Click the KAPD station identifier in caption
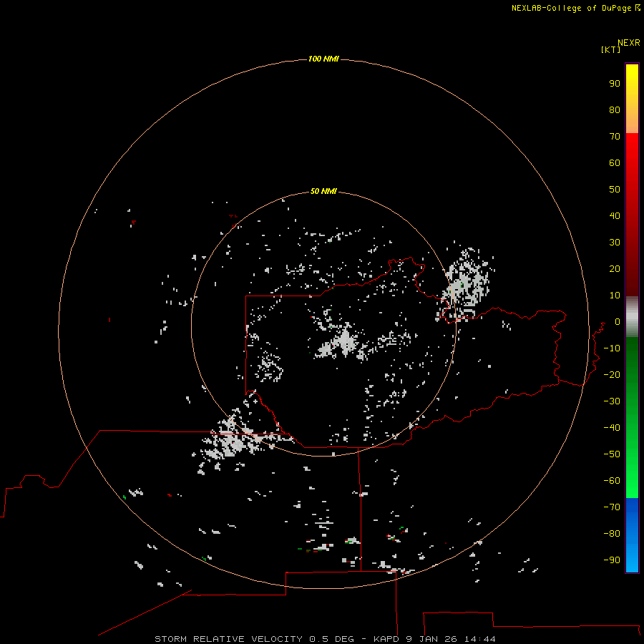Screen dimensions: 644x644 coord(386,639)
